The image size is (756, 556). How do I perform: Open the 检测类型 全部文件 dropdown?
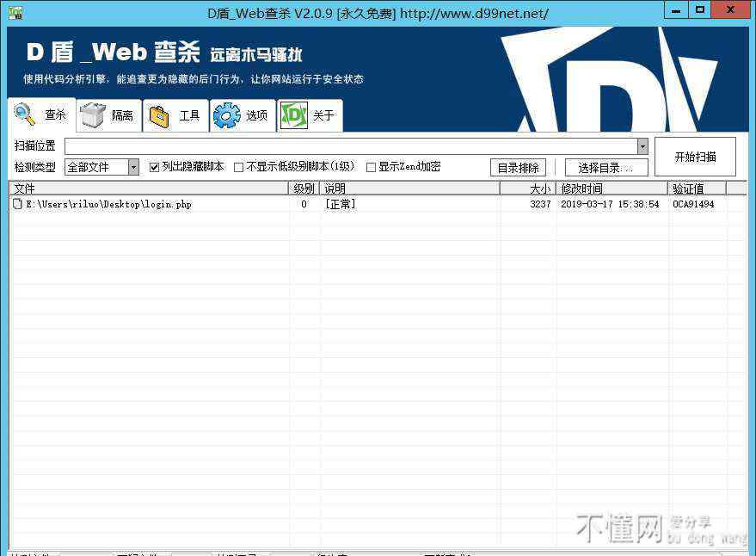tap(133, 167)
